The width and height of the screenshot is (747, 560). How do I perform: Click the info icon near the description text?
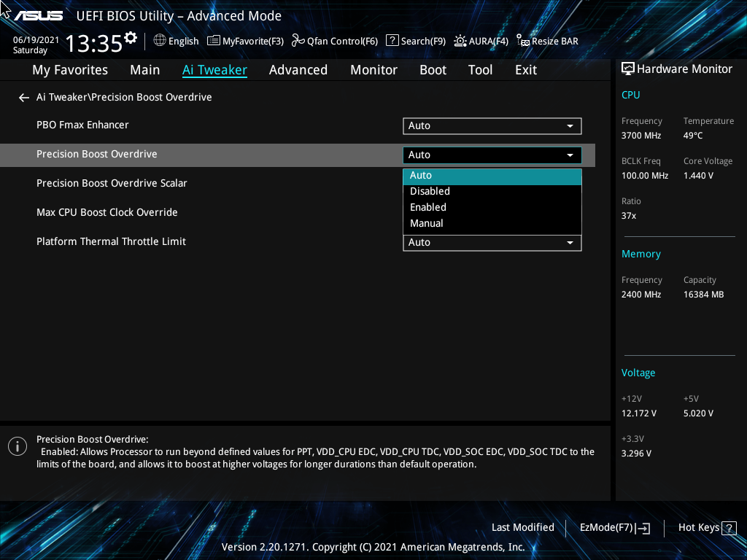pyautogui.click(x=18, y=446)
